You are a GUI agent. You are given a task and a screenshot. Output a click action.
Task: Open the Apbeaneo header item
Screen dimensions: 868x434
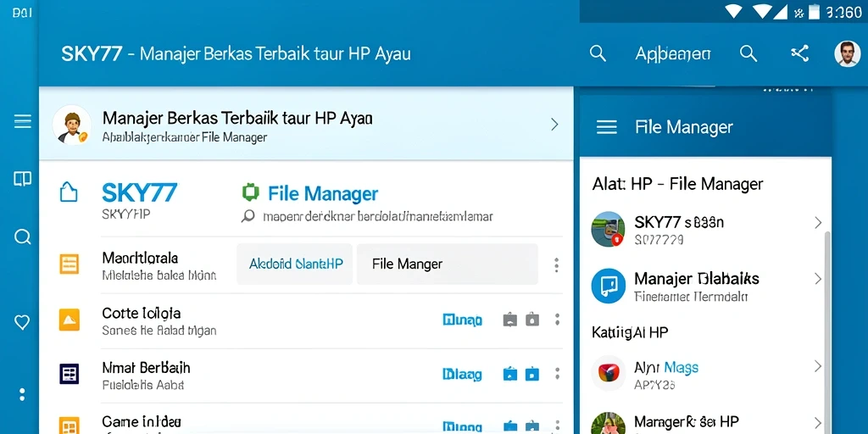[x=672, y=53]
